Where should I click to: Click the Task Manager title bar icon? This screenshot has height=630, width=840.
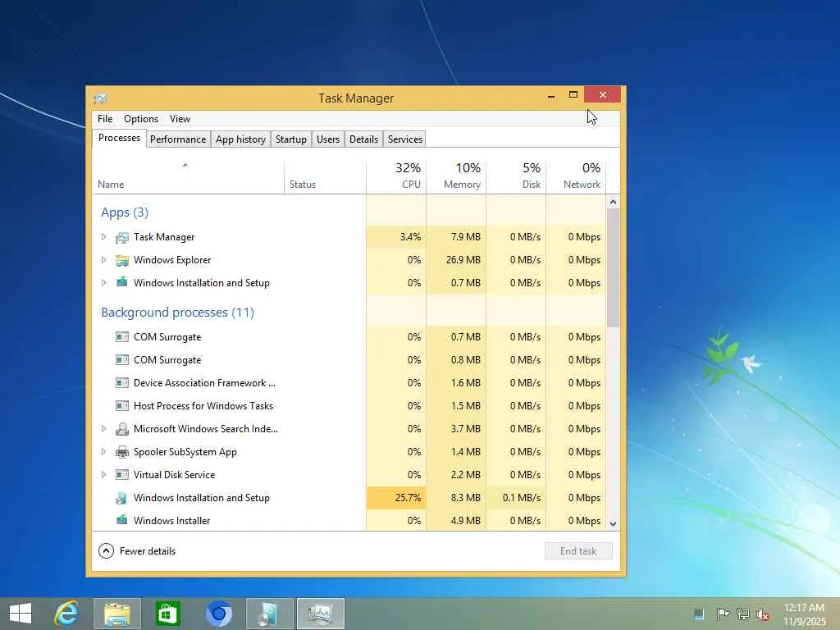99,98
